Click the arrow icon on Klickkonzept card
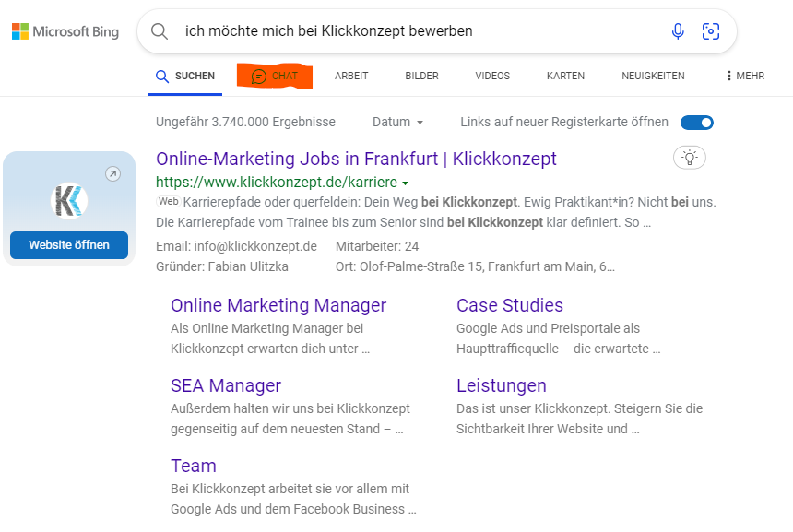The image size is (793, 532). point(112,174)
